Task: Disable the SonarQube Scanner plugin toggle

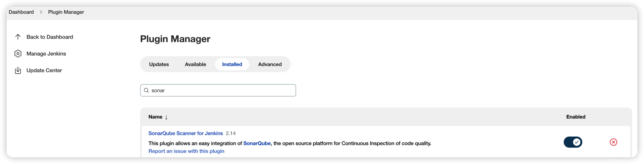Action: coord(573,142)
